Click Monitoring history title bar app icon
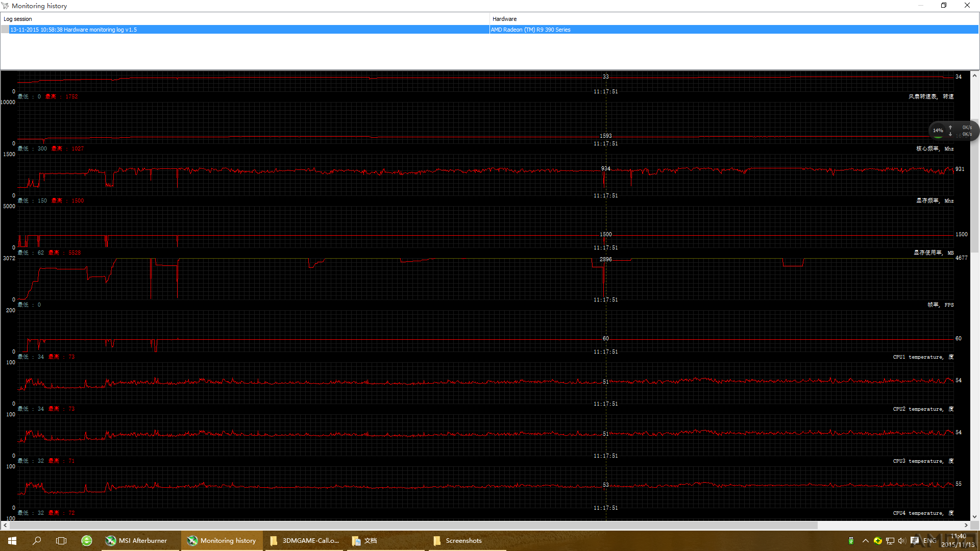This screenshot has height=551, width=980. [x=5, y=6]
